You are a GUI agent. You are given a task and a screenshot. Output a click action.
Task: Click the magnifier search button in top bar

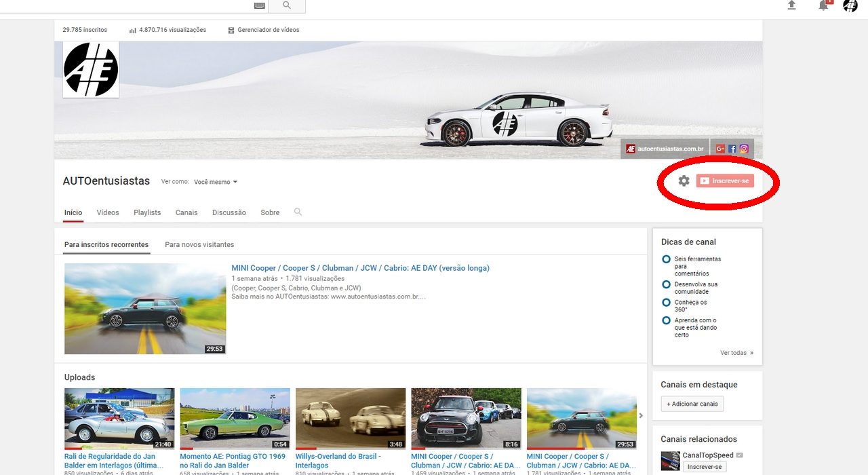coord(287,5)
